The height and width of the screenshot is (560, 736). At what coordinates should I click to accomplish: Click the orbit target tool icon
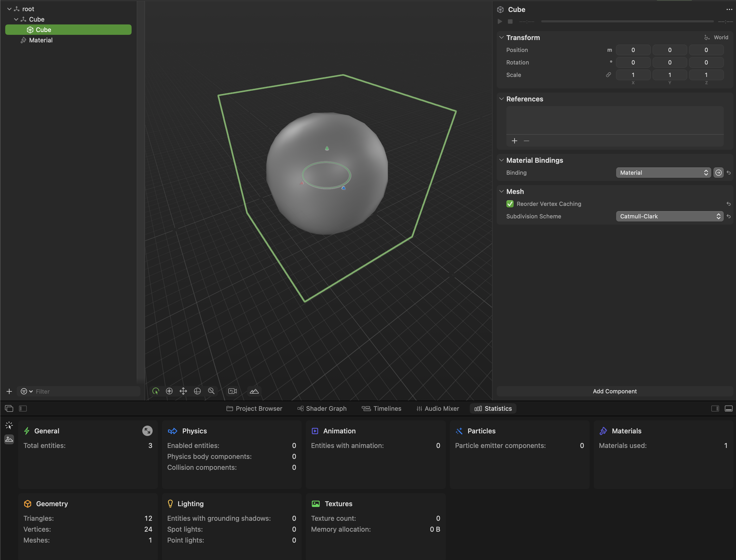[x=169, y=391]
